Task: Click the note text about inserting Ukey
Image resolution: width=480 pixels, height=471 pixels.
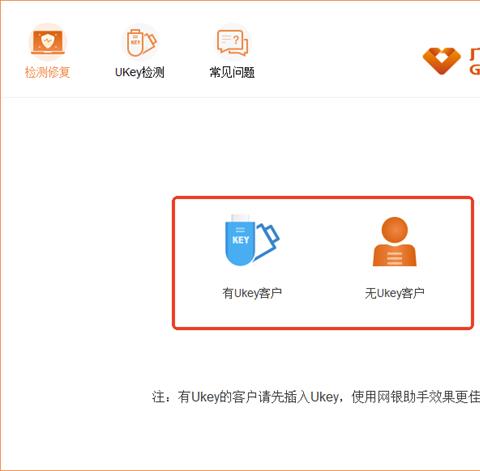Action: tap(316, 397)
